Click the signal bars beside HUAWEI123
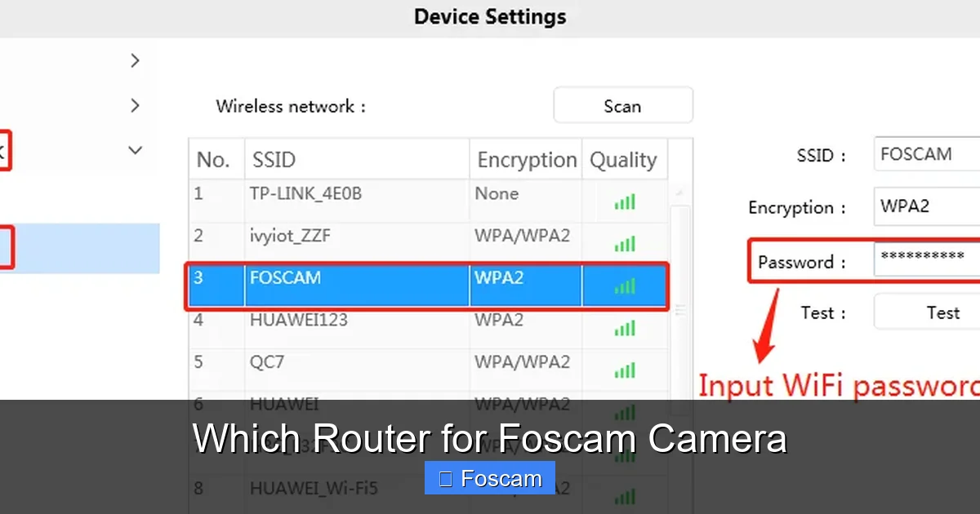Image resolution: width=980 pixels, height=514 pixels. [x=625, y=328]
